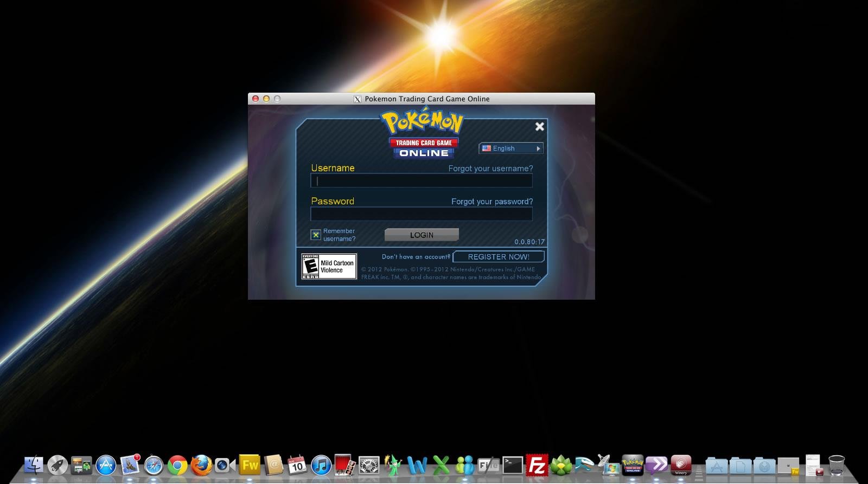This screenshot has height=484, width=868.
Task: Launch Google Chrome from the Dock
Action: [177, 465]
